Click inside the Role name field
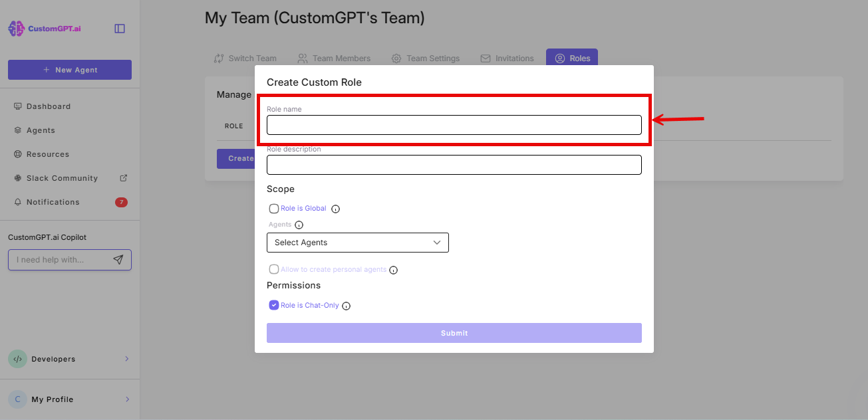The width and height of the screenshot is (868, 420). [454, 125]
